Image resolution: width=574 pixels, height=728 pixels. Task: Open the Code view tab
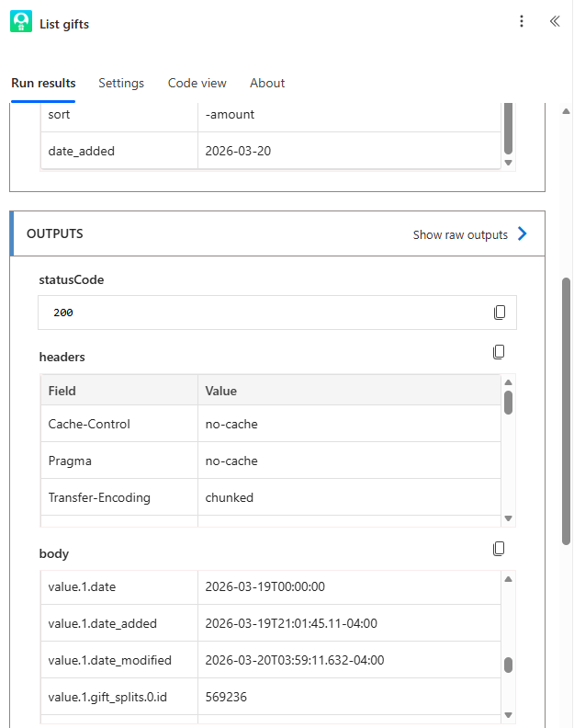coord(197,83)
